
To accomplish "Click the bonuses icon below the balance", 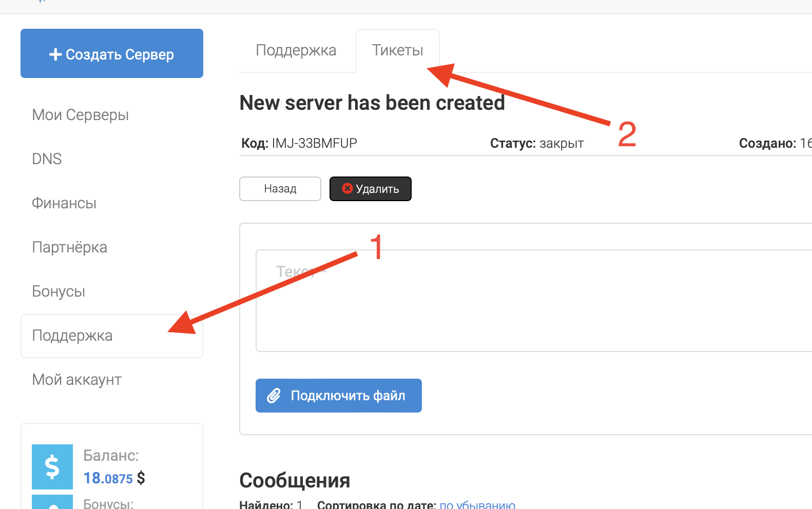I will pyautogui.click(x=52, y=503).
